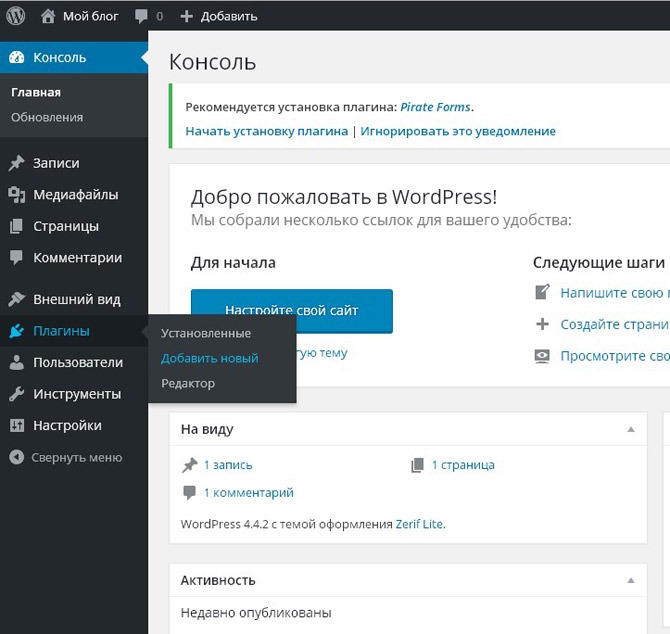The height and width of the screenshot is (634, 670).
Task: Choose Добавить новый in Плагины flyout
Action: coord(210,358)
